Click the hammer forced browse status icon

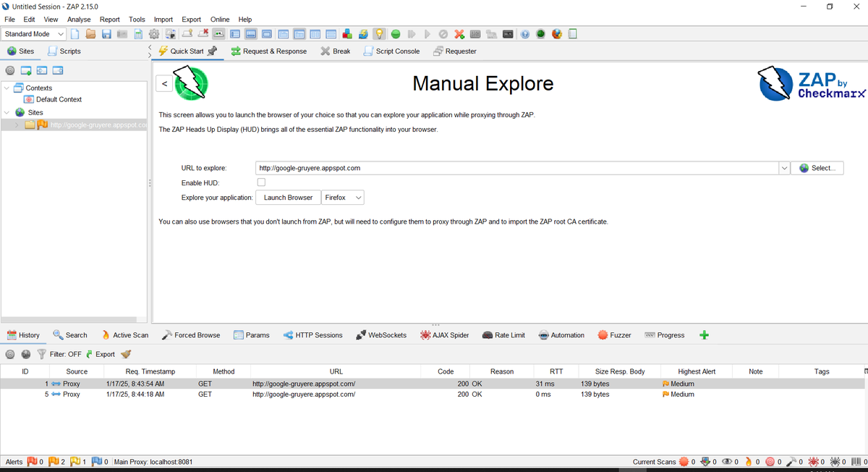tap(791, 462)
